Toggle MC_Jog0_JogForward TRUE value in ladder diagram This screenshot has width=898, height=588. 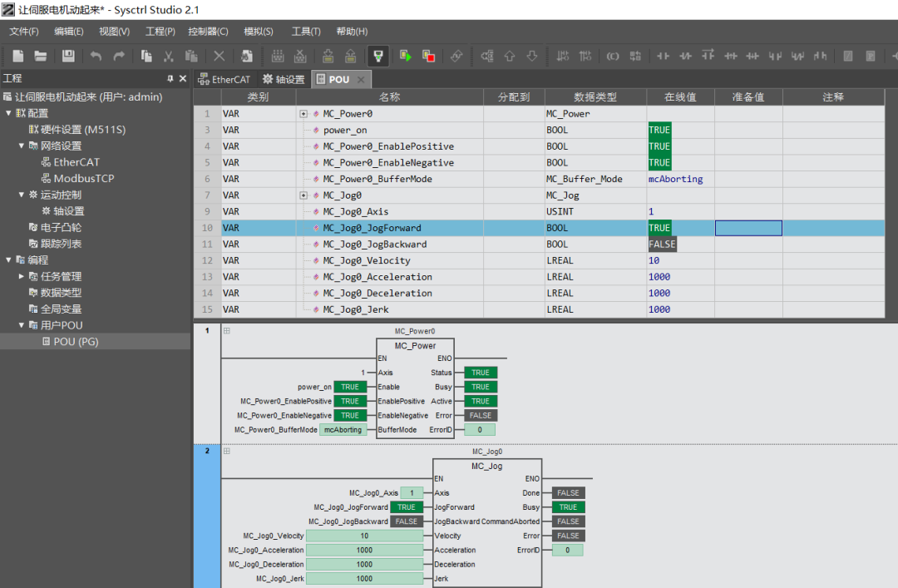tap(406, 507)
